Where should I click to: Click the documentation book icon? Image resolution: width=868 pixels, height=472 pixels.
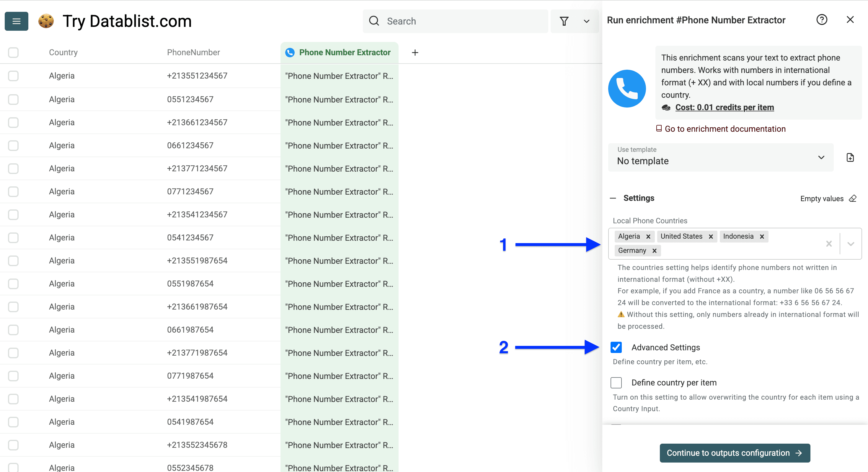point(659,128)
